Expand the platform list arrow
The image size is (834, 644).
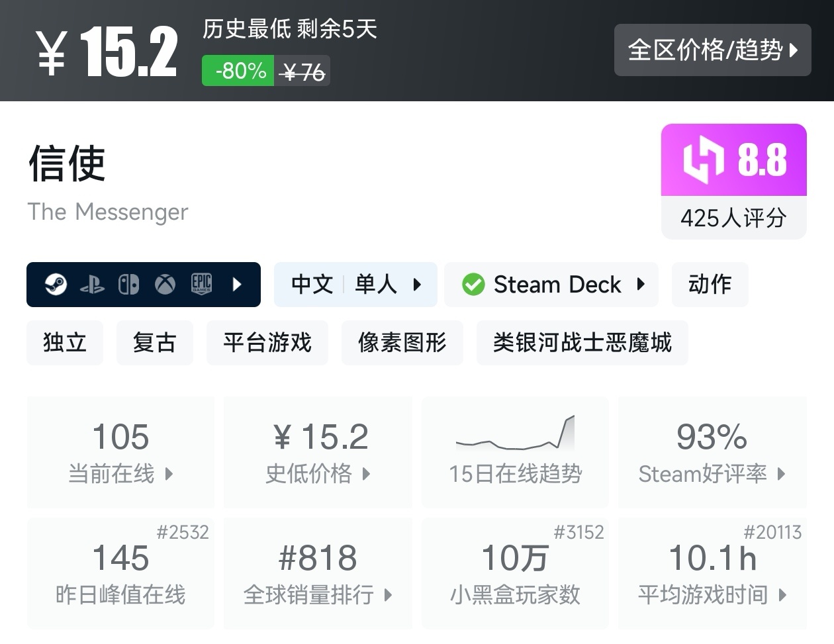[x=238, y=285]
